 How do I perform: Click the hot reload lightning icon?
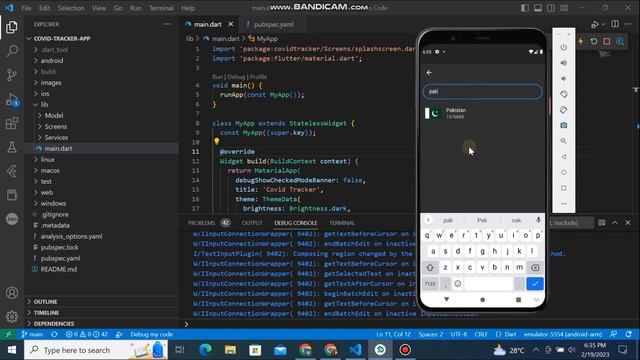point(581,41)
